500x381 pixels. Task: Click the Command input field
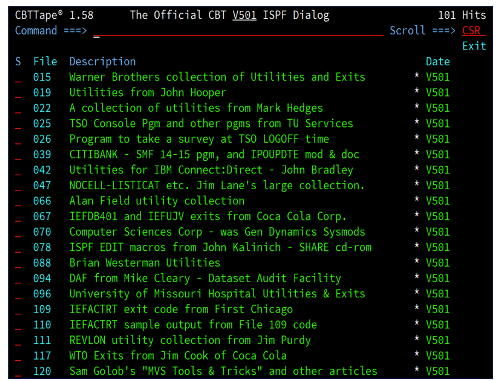(238, 31)
